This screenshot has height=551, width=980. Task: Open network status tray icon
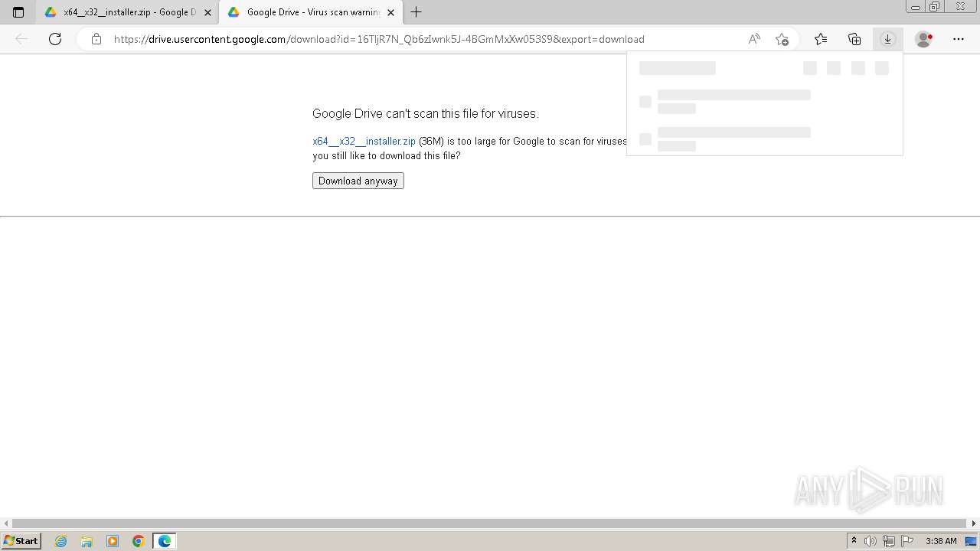[889, 541]
